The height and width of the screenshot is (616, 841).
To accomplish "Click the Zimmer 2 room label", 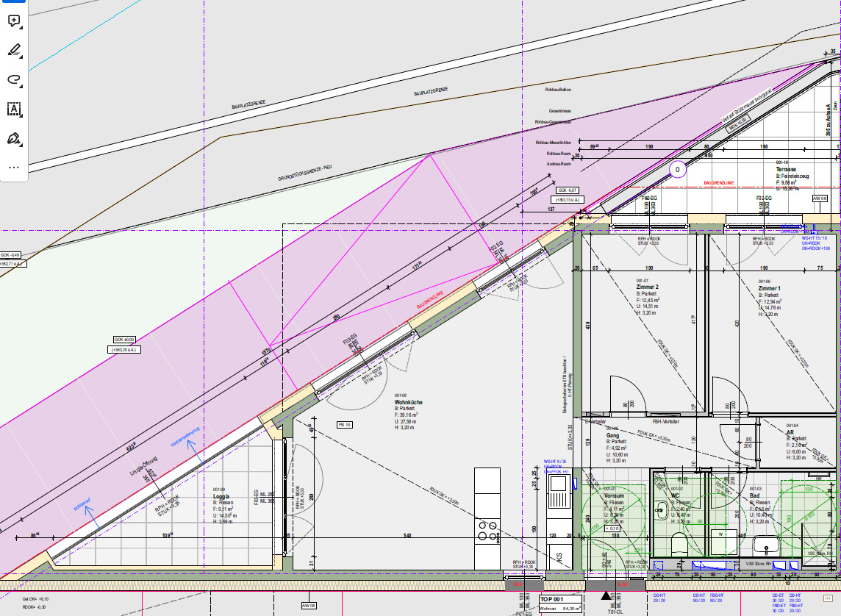I will [647, 287].
